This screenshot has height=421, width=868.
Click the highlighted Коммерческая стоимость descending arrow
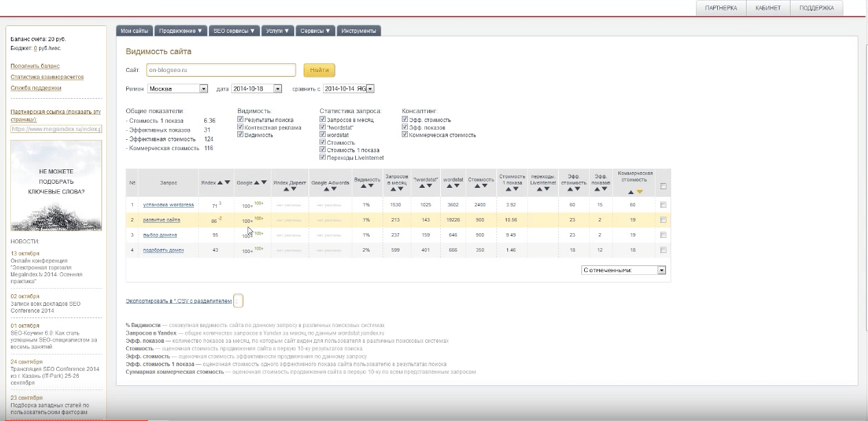coord(640,192)
